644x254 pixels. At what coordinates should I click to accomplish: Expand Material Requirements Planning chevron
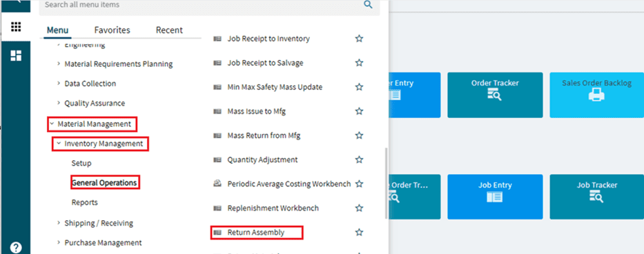[x=58, y=64]
